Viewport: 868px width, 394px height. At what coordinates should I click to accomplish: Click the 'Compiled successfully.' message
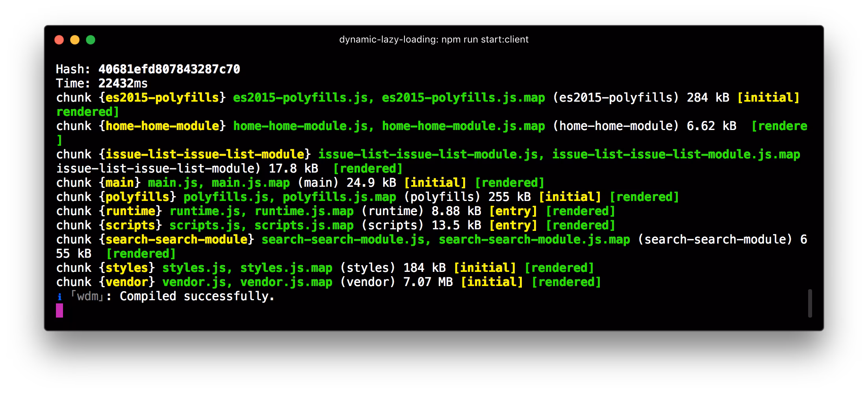pos(197,296)
